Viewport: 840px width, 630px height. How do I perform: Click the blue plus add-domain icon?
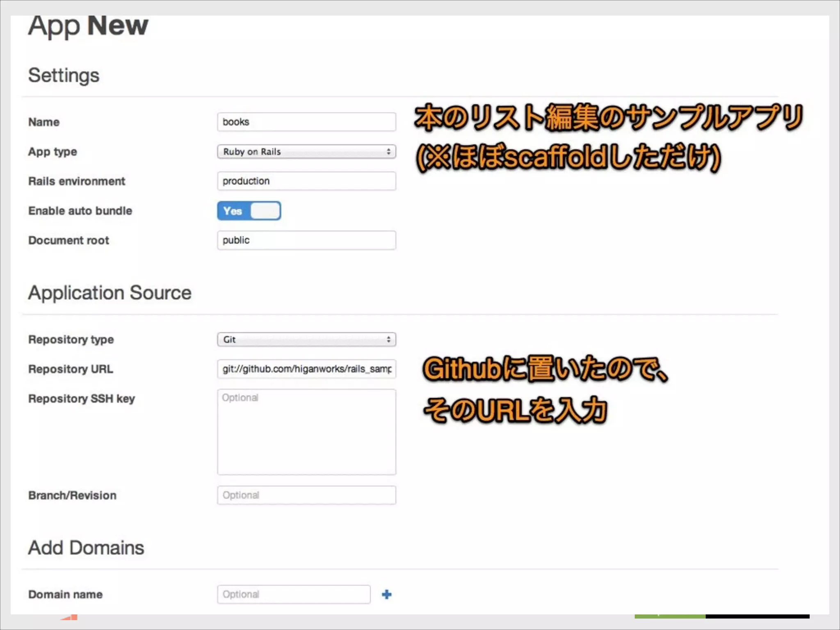(386, 594)
